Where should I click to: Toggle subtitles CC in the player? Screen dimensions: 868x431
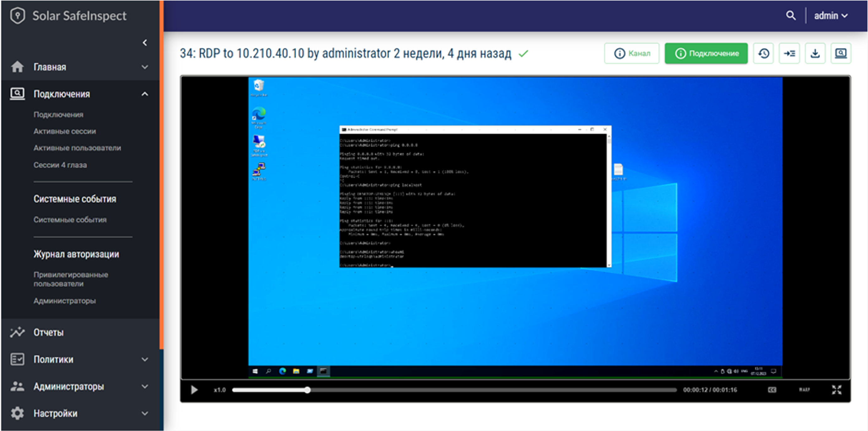772,390
